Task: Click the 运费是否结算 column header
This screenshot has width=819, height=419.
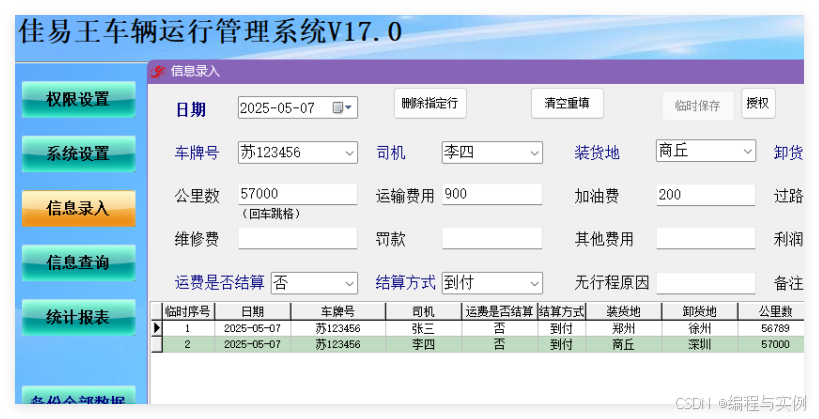Action: [499, 311]
